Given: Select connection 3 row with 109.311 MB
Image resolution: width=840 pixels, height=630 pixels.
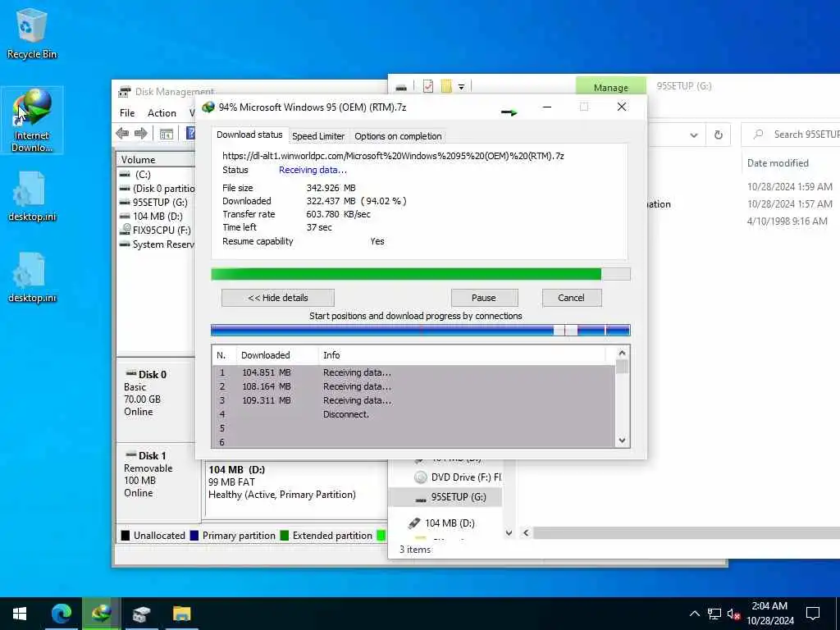Looking at the screenshot, I should click(x=413, y=400).
